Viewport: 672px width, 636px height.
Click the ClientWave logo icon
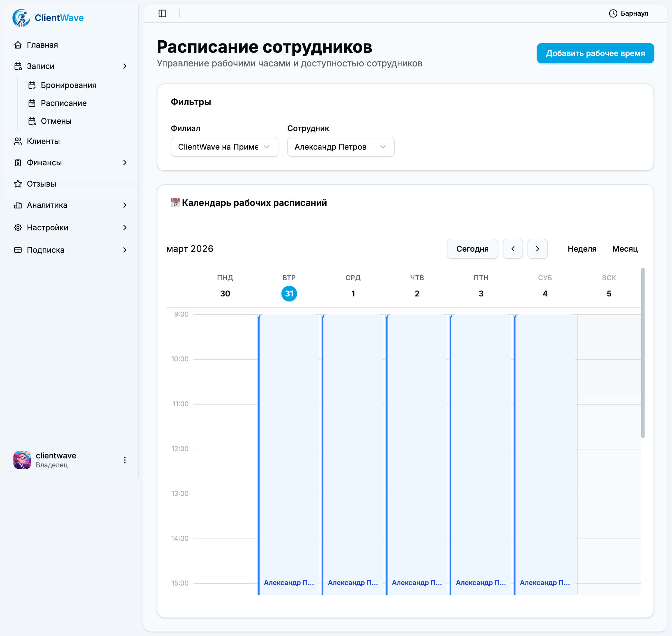coord(21,18)
